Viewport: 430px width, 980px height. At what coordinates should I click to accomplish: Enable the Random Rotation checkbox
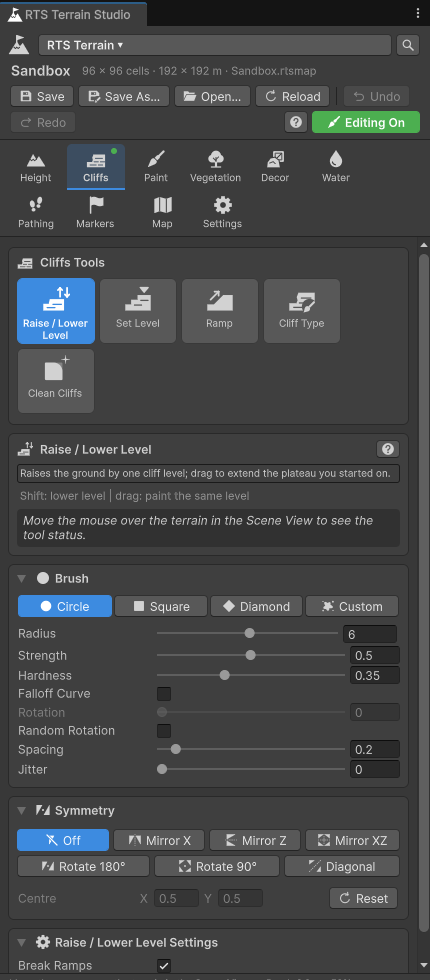[x=164, y=731]
